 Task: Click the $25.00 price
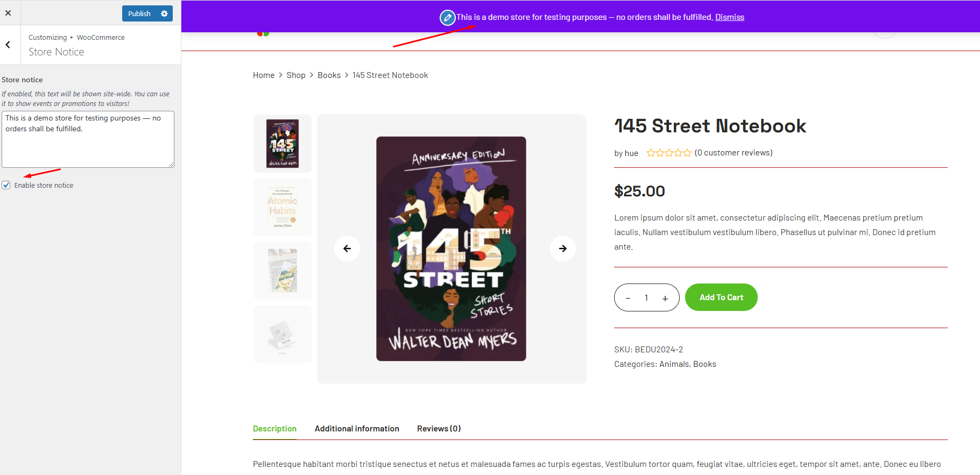(x=640, y=191)
